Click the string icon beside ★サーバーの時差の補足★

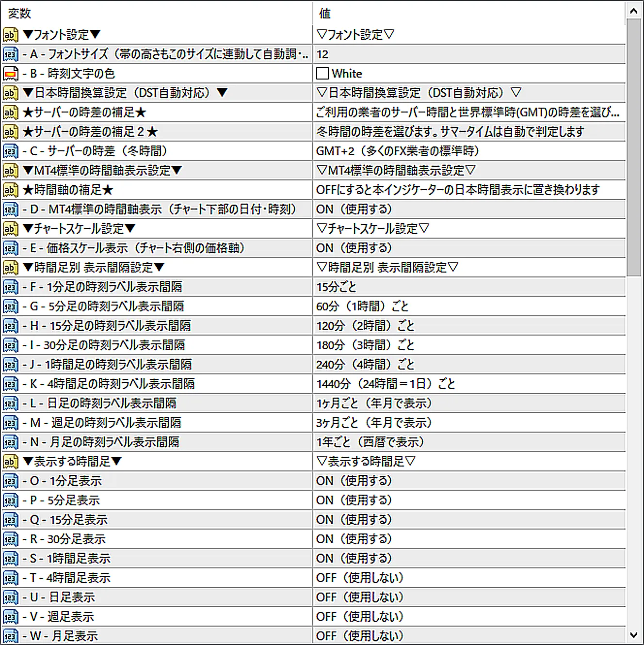[11, 113]
